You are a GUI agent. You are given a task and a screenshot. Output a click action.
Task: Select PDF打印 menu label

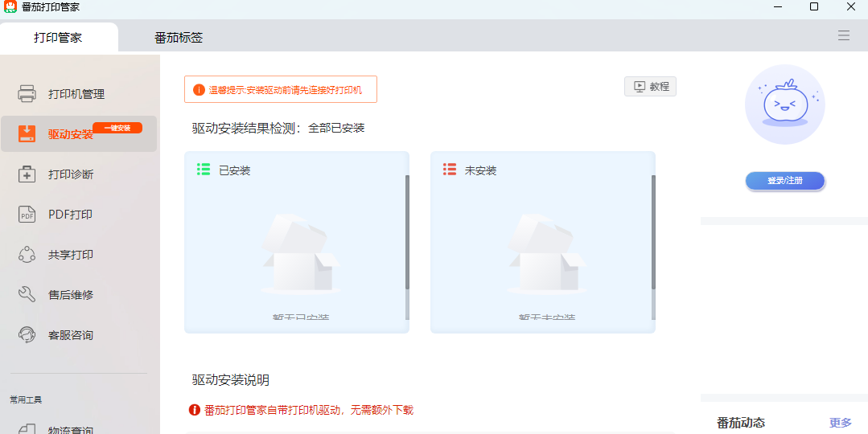(x=70, y=215)
